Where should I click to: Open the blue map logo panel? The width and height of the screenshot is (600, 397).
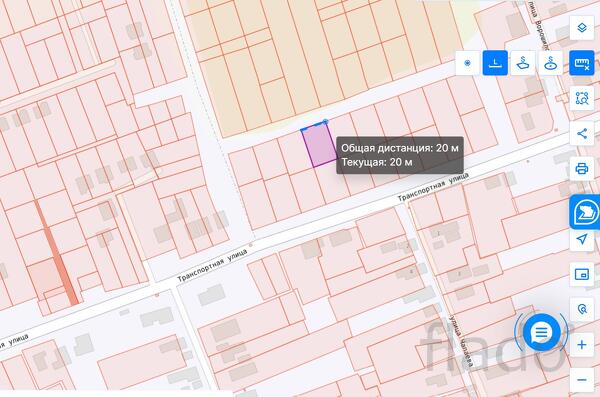585,212
